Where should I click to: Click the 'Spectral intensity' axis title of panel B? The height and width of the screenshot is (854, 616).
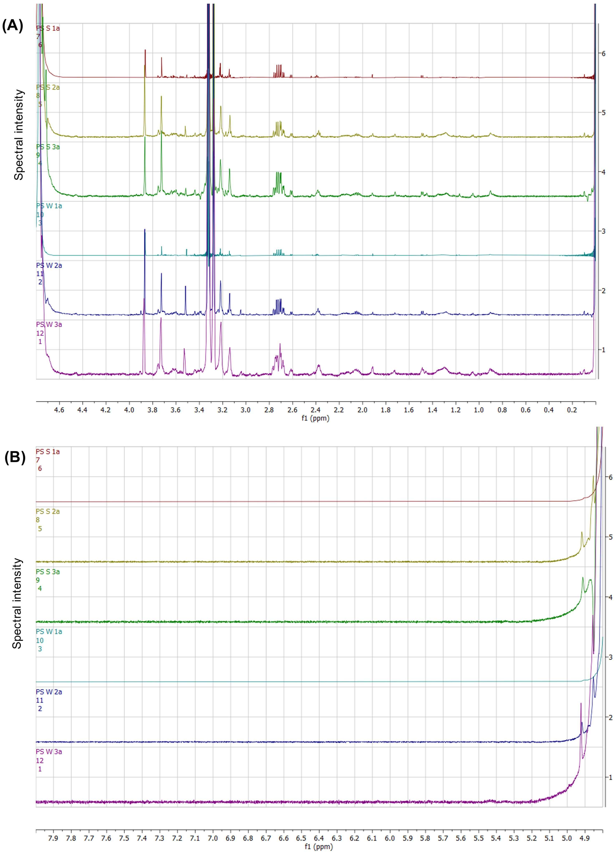click(x=17, y=603)
